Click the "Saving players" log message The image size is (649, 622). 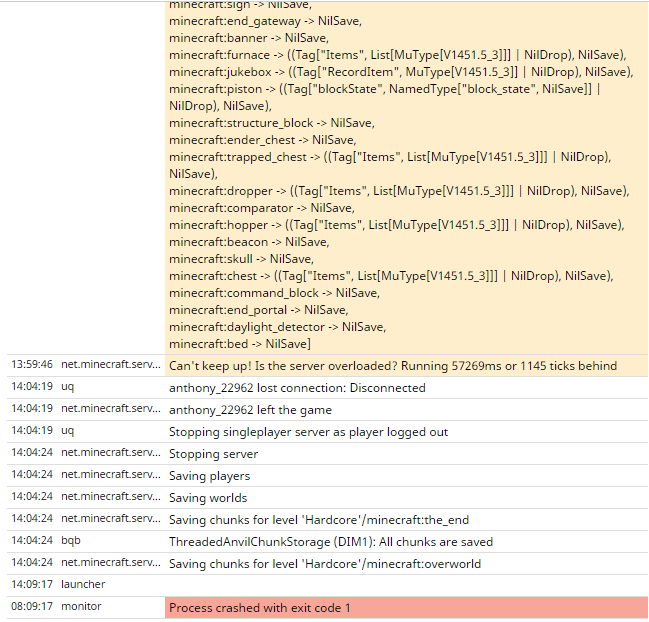coord(209,476)
